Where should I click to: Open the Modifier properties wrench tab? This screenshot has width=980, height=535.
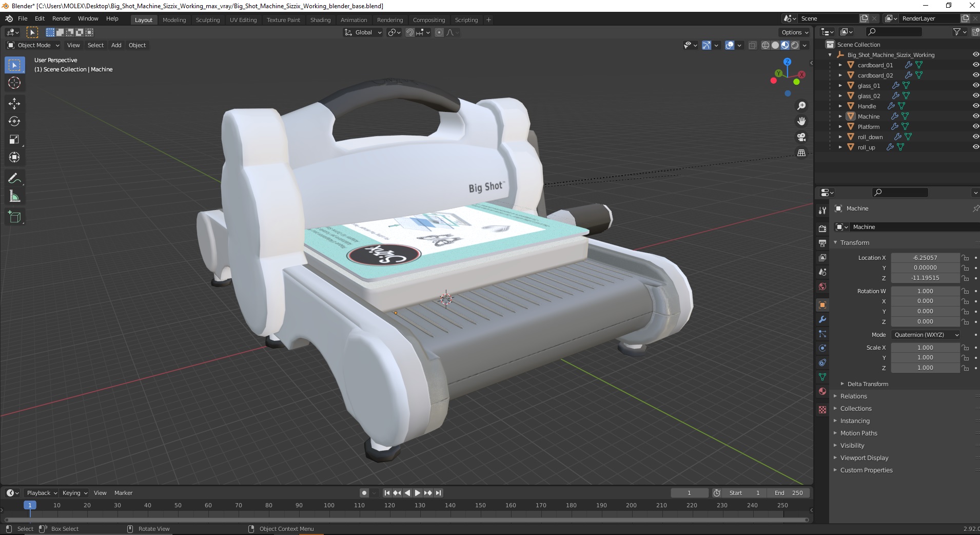tap(822, 319)
